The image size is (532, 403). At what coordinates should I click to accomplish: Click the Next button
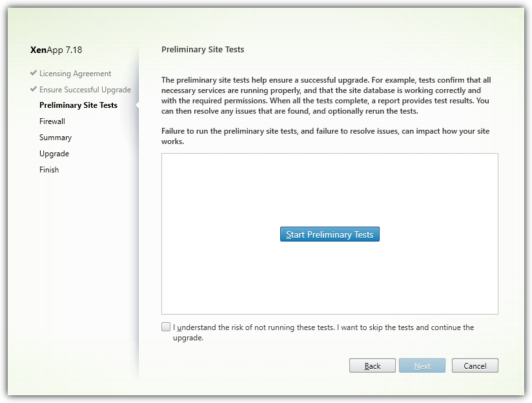coord(422,366)
